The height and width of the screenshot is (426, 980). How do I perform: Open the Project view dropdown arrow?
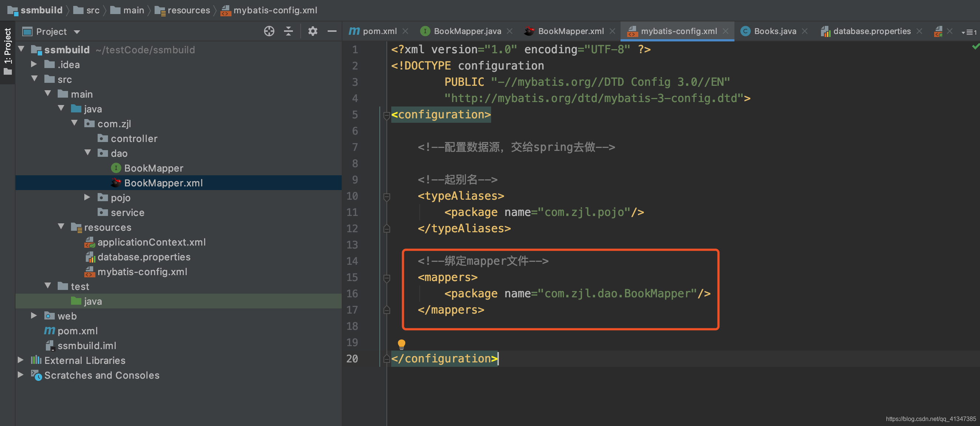pos(77,32)
